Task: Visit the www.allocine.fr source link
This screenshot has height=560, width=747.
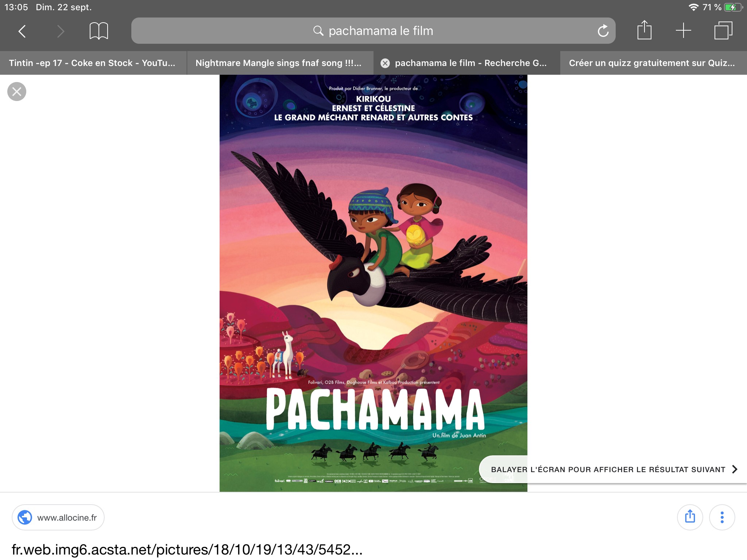Action: 58,517
